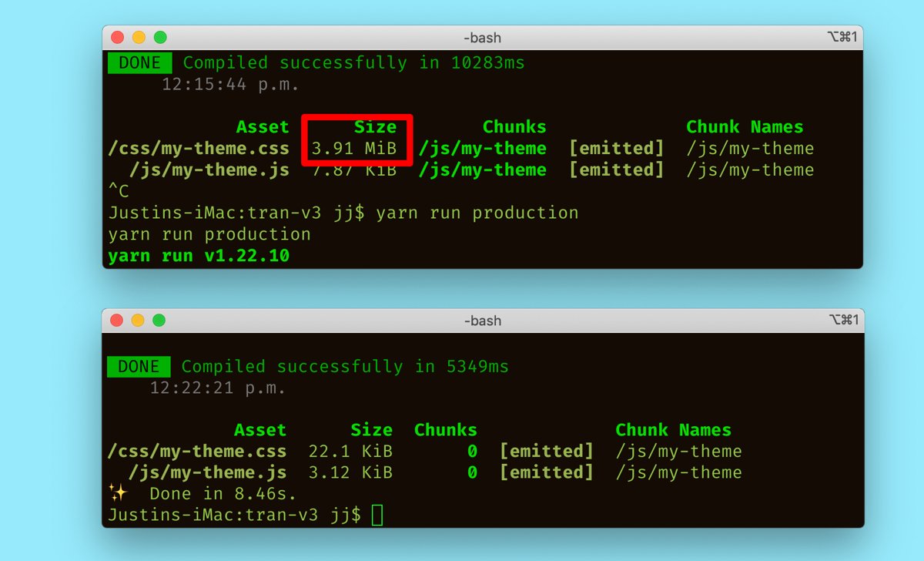The width and height of the screenshot is (924, 561).
Task: Click the top window's ⌥⌘1 shortcut label
Action: click(x=843, y=38)
